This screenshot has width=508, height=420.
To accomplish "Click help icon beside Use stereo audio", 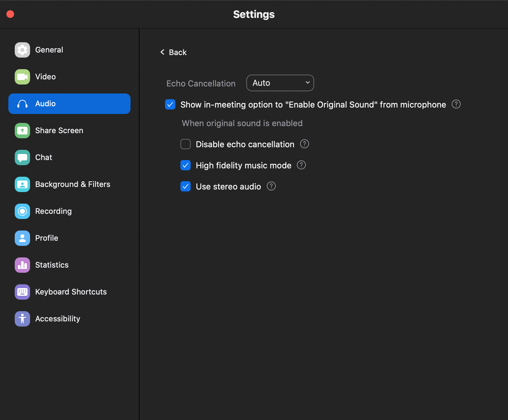I will [271, 186].
